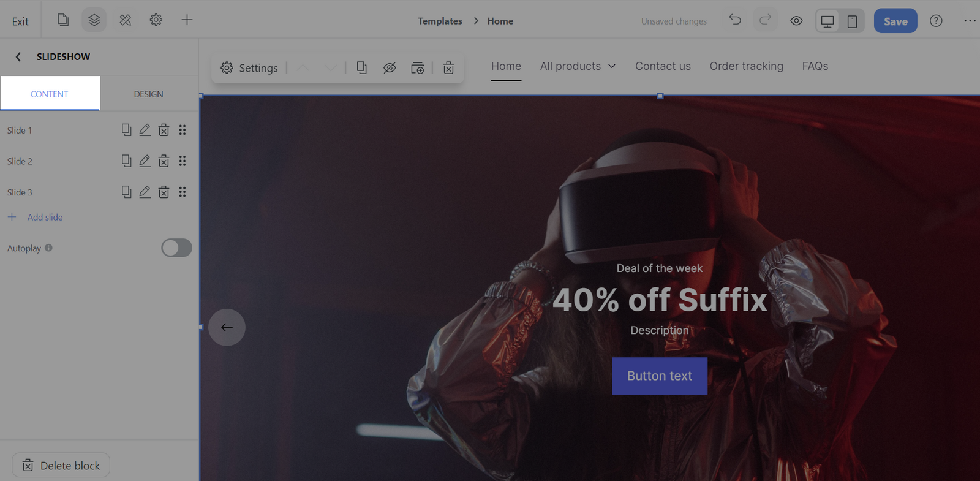Select Slide 2 label
This screenshot has width=980, height=481.
point(20,161)
